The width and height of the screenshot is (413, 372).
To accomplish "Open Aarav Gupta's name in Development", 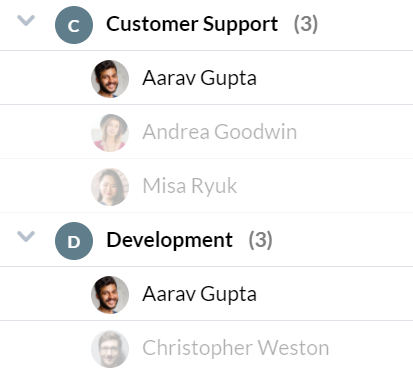I will (199, 294).
